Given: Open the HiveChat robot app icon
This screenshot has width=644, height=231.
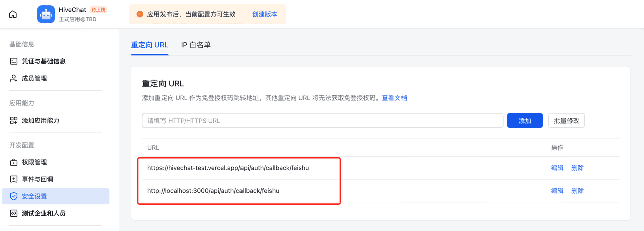Looking at the screenshot, I should tap(46, 14).
